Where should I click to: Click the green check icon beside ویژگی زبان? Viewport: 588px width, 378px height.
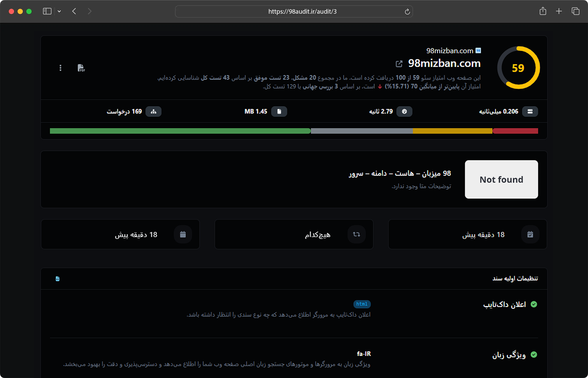[x=534, y=355]
